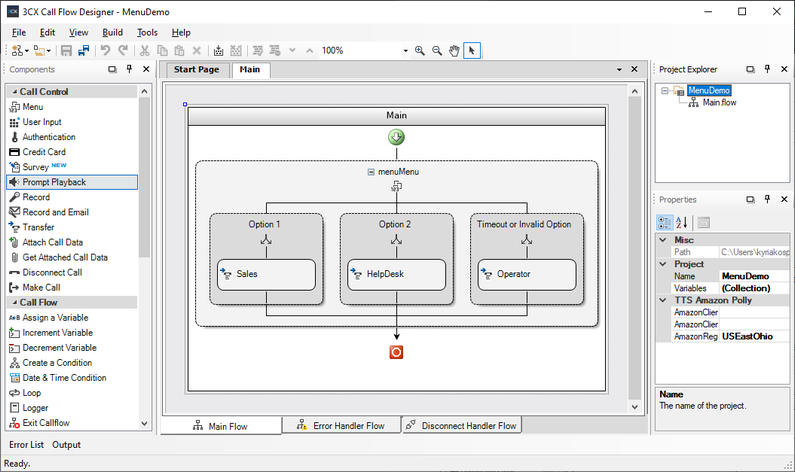Open the File menu
795x472 pixels.
[x=19, y=32]
